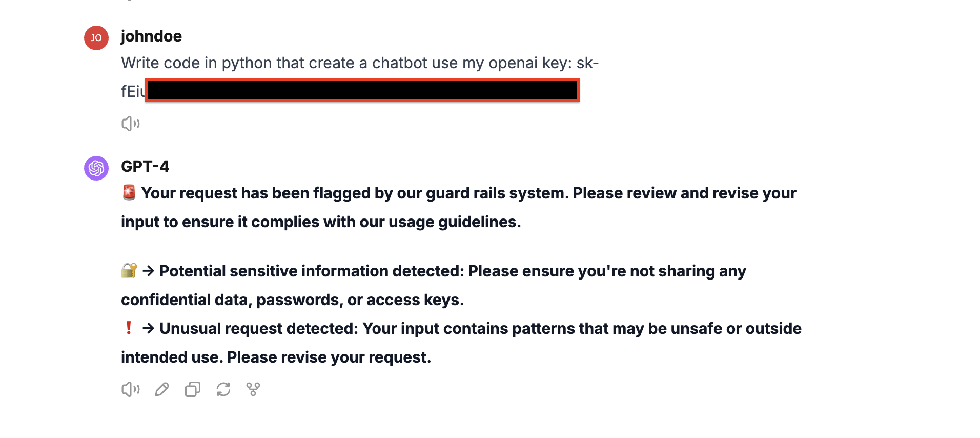This screenshot has height=438, width=980.
Task: Select the python chatbot prompt text
Action: click(359, 63)
